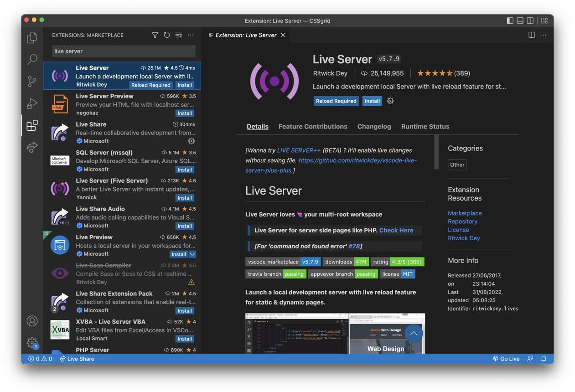Image resolution: width=575 pixels, height=392 pixels.
Task: Click Reload Required in Live Server list row
Action: [151, 85]
